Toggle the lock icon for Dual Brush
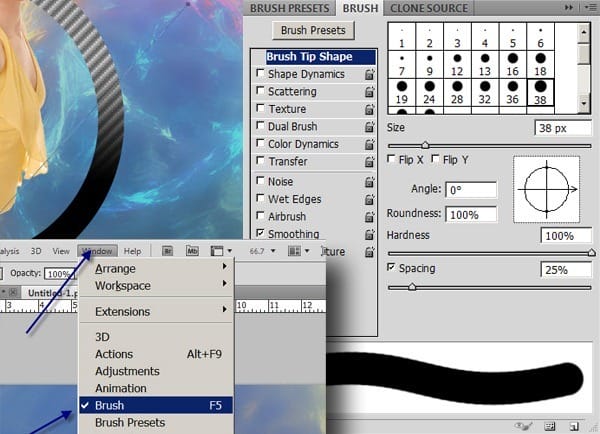Viewport: 600px width, 434px height. [369, 127]
